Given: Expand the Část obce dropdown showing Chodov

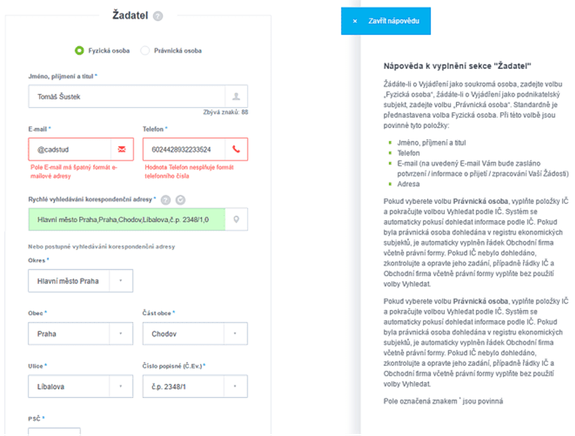Looking at the screenshot, I should coord(235,334).
